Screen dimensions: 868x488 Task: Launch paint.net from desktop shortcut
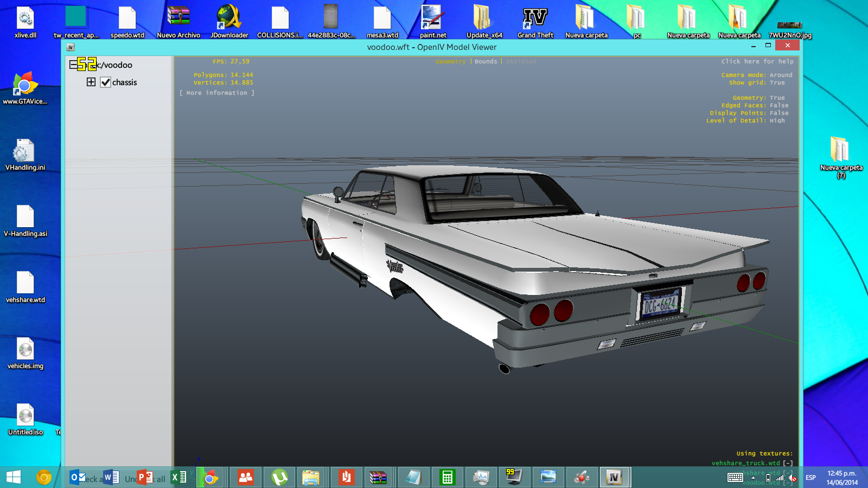click(433, 23)
